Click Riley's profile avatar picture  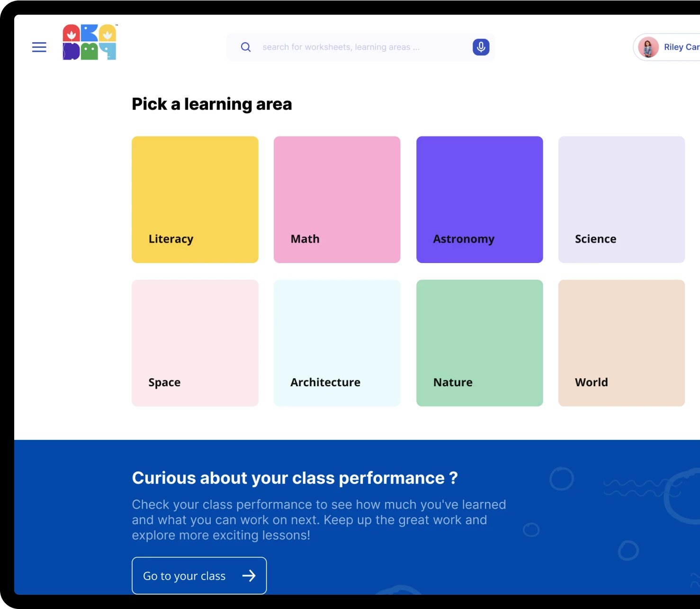coord(648,47)
